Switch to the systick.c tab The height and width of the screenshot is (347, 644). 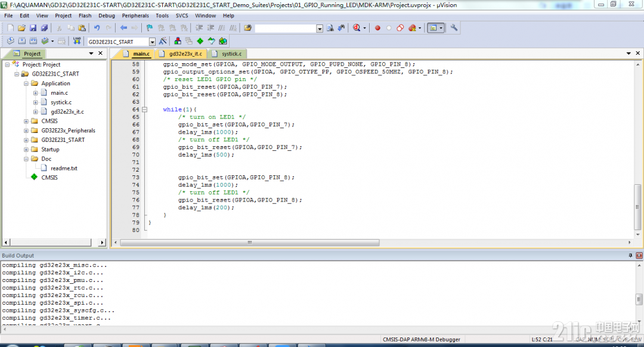228,54
